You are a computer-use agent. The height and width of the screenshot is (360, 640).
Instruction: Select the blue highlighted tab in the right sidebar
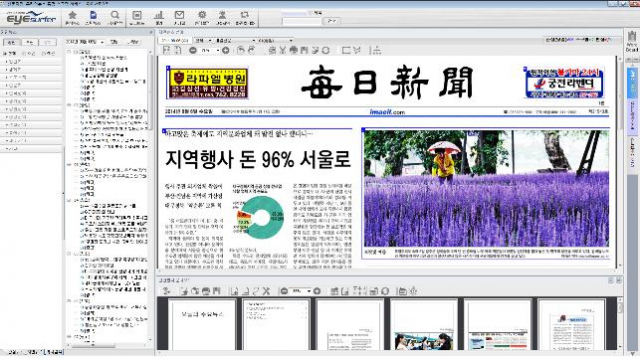pyautogui.click(x=632, y=83)
